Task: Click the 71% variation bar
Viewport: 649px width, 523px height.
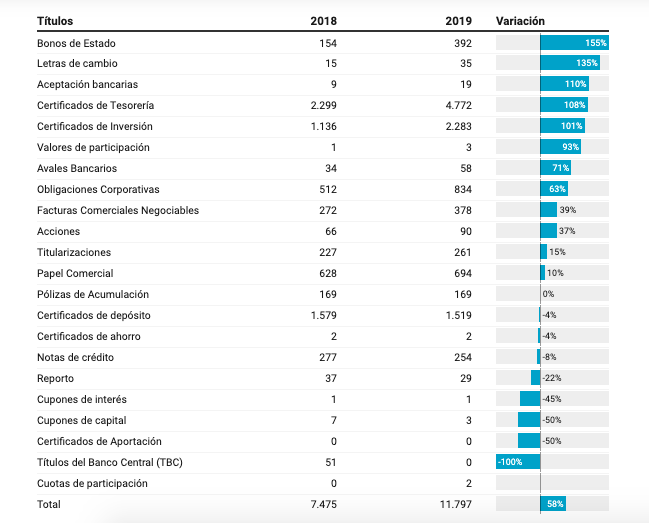Action: pyautogui.click(x=556, y=168)
